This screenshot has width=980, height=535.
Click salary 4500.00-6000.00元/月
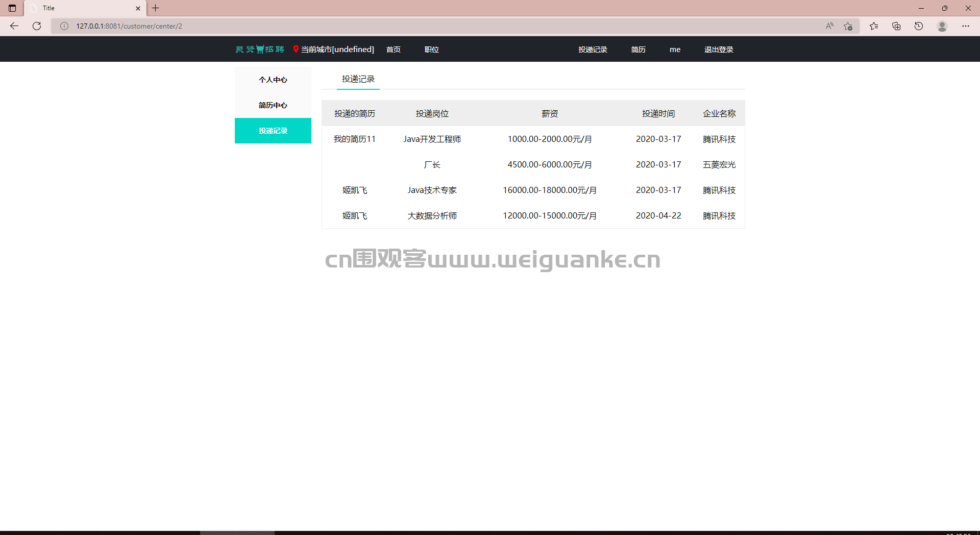pyautogui.click(x=550, y=164)
